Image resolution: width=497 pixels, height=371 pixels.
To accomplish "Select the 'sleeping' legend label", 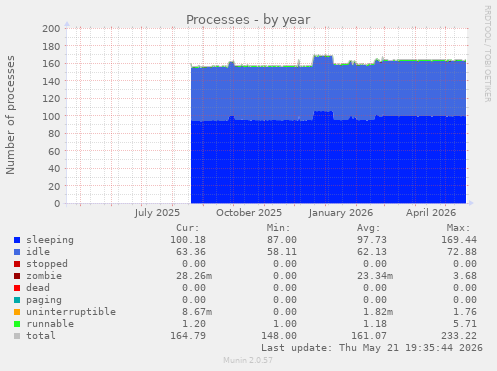I will (x=50, y=240).
